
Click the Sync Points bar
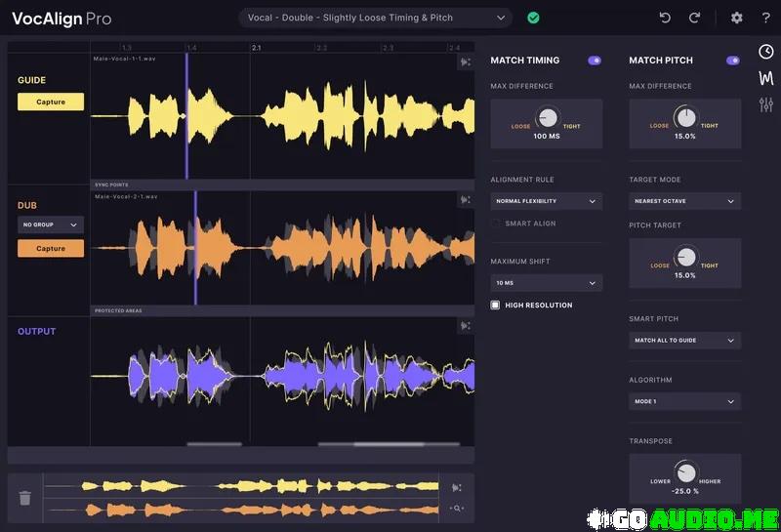(282, 184)
